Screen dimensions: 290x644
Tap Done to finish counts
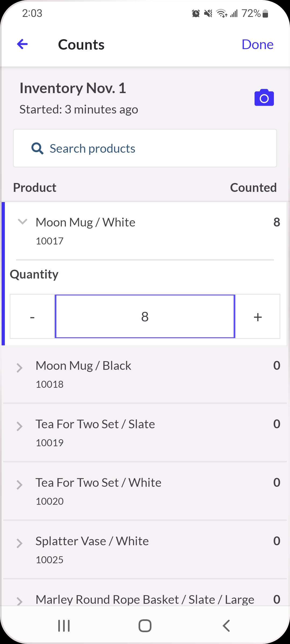click(x=258, y=45)
